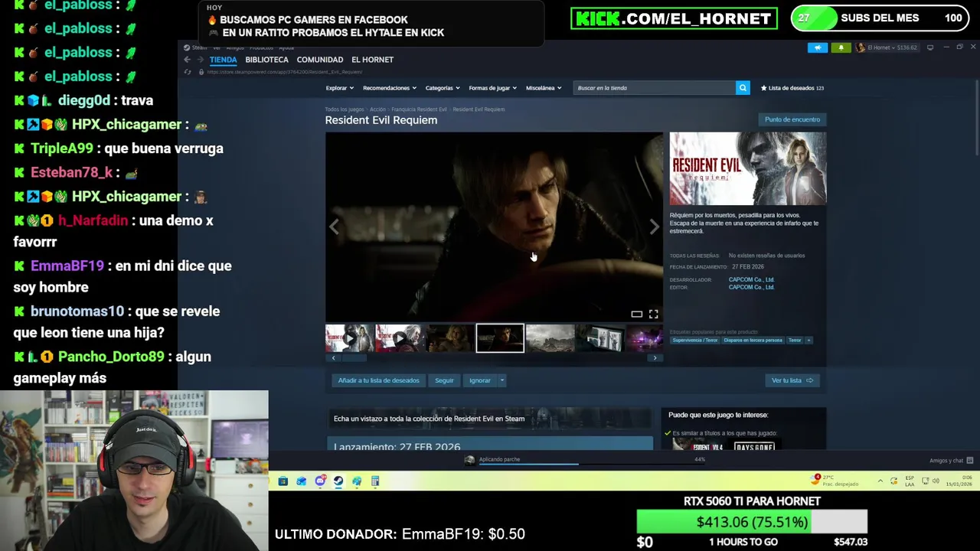Focus the Buscar en la tienda field
980x551 pixels.
(655, 88)
